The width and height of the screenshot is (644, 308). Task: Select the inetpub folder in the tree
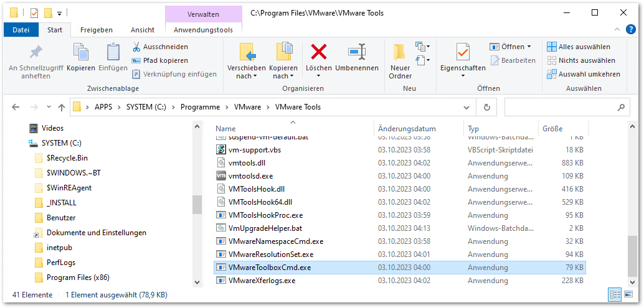tap(59, 248)
